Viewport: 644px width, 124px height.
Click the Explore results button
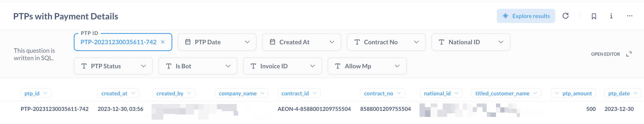526,16
